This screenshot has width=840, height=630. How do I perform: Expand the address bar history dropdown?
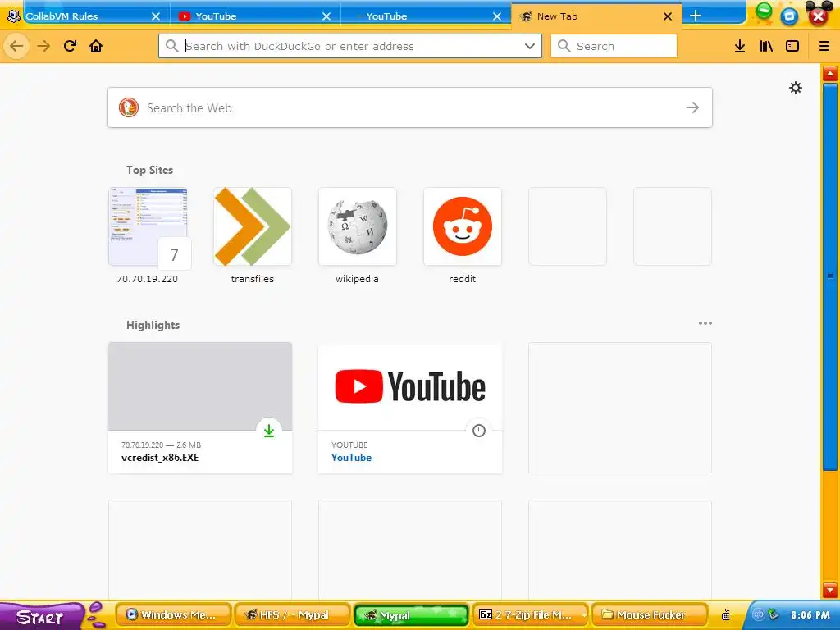[530, 46]
